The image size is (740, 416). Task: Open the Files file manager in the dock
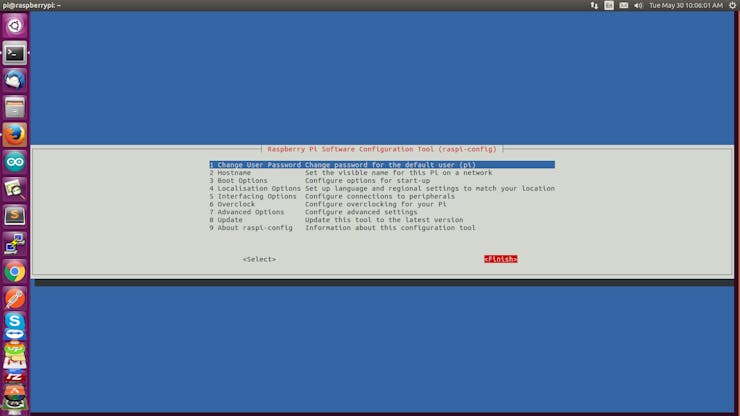[15, 107]
